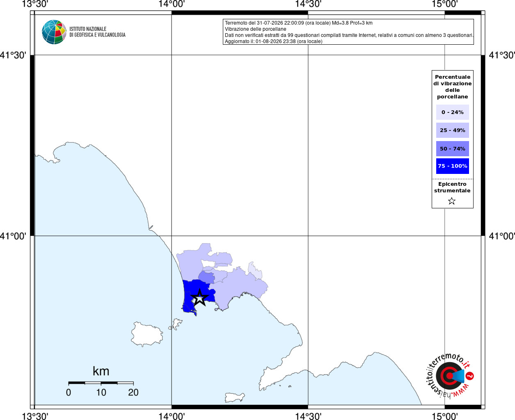Click the left axis label 41°30'
Viewport: 515px width, 420px height.
tap(13, 55)
